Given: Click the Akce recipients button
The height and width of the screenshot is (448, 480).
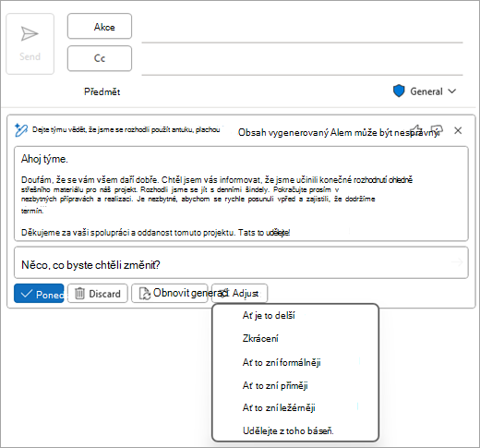Looking at the screenshot, I should pyautogui.click(x=100, y=27).
